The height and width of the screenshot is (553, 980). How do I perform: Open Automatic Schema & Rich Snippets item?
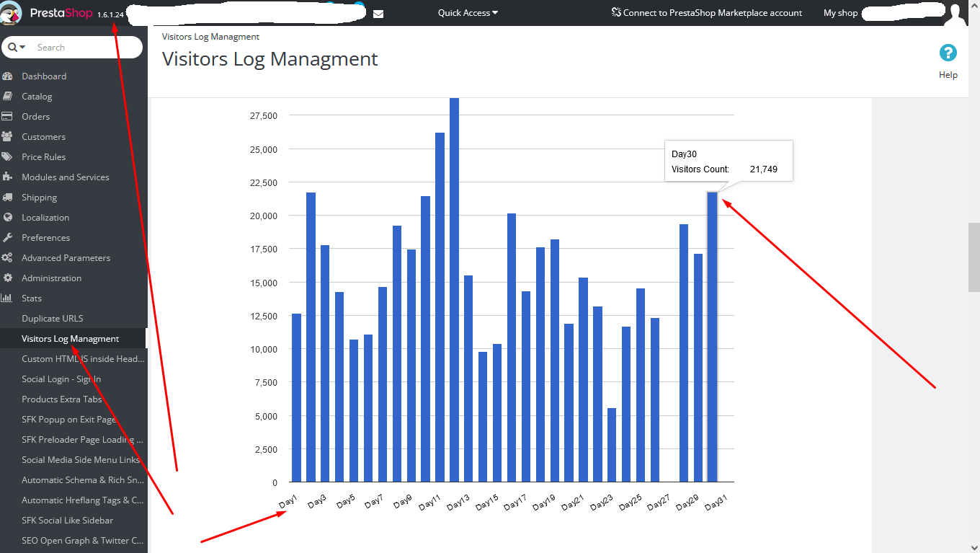coord(83,480)
